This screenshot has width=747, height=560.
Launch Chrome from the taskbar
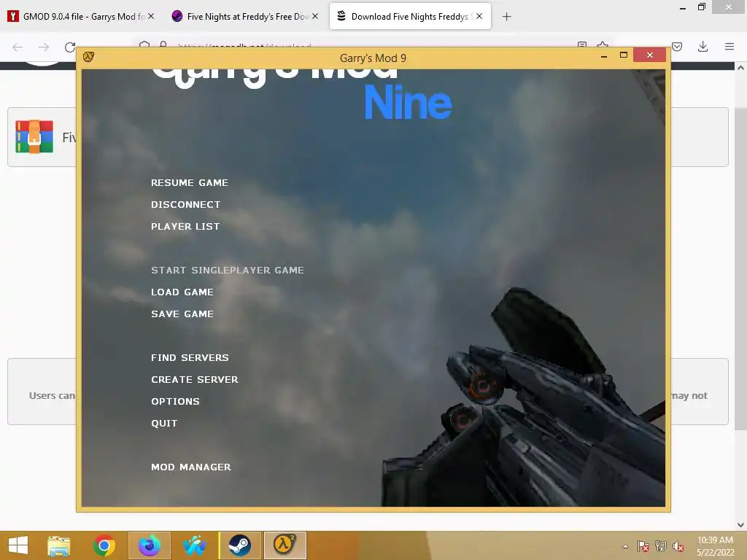click(104, 545)
